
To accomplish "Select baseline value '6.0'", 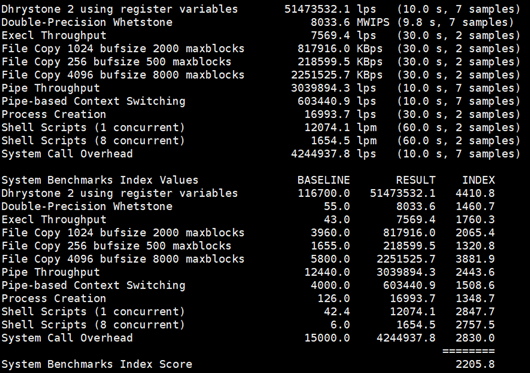I will pos(340,325).
